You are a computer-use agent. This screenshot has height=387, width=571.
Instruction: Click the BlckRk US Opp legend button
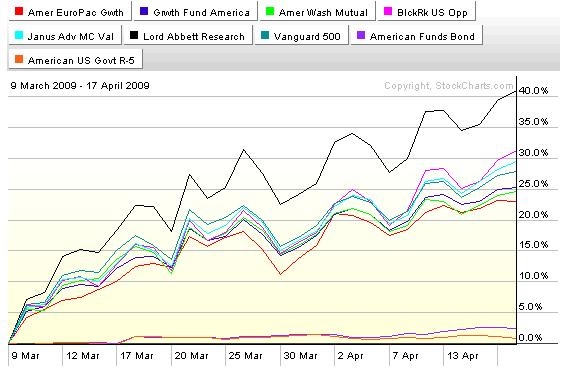[x=427, y=12]
